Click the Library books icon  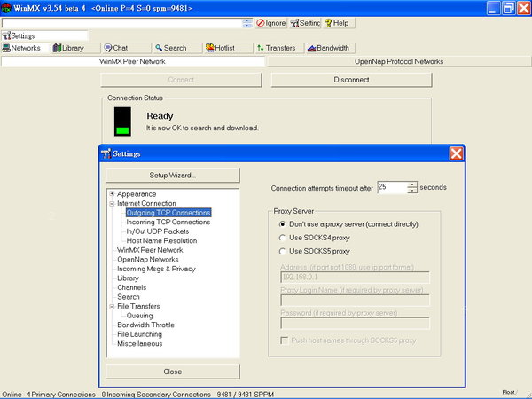pos(57,48)
